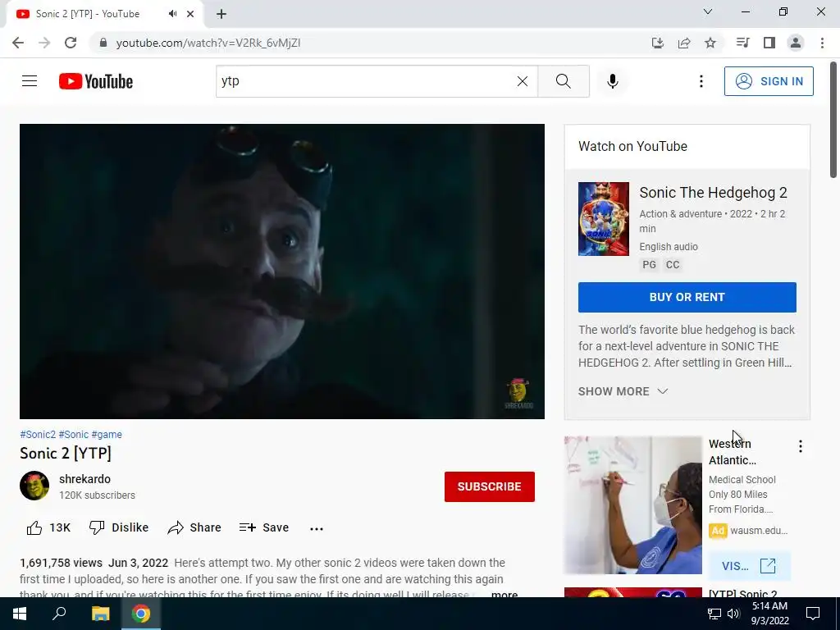Open Windows taskbar search
Viewport: 840px width, 630px height.
[59, 614]
